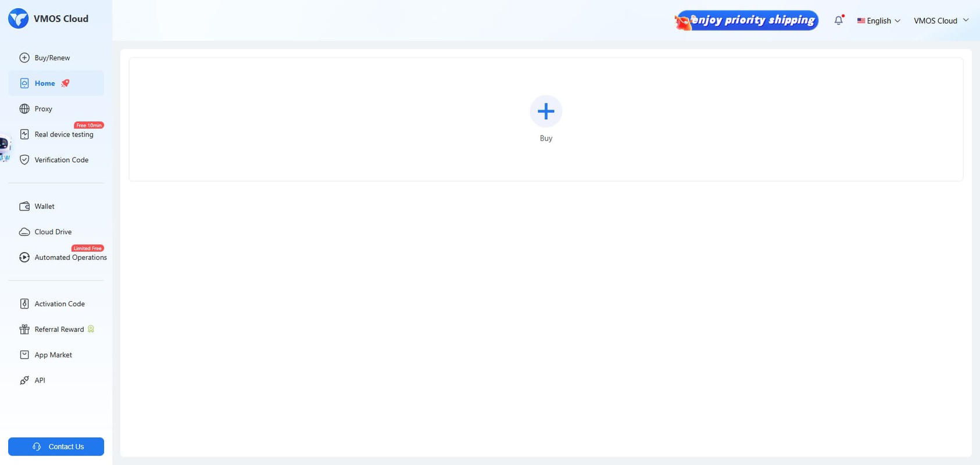Click the Home sidebar icon
Screen dimensions: 980x465
click(x=24, y=83)
